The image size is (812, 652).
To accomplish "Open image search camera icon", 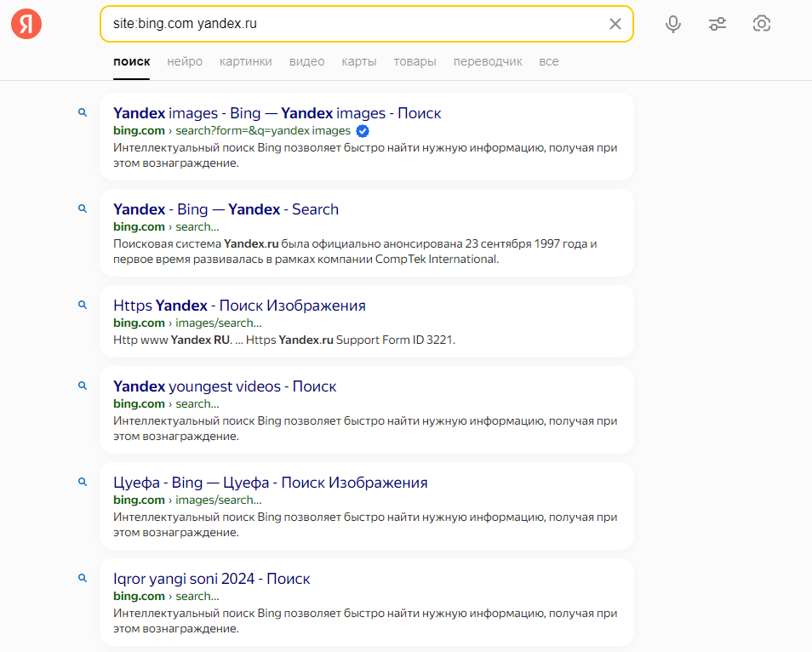I will (x=761, y=24).
